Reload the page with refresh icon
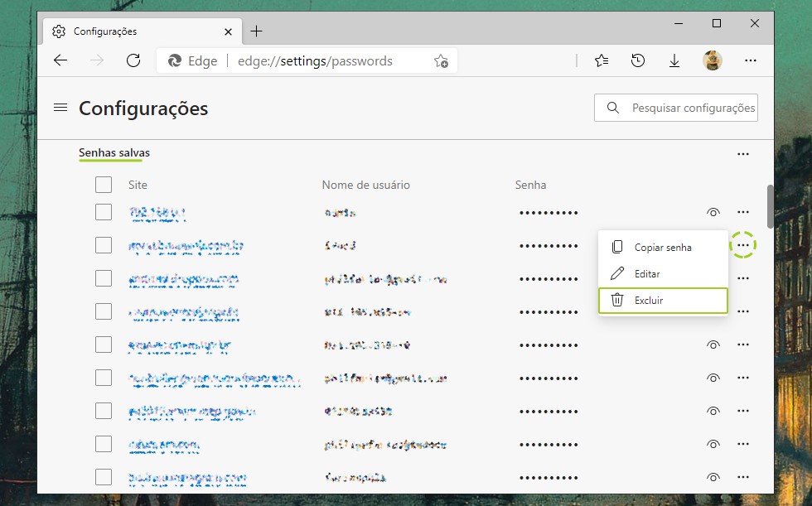 (x=133, y=60)
